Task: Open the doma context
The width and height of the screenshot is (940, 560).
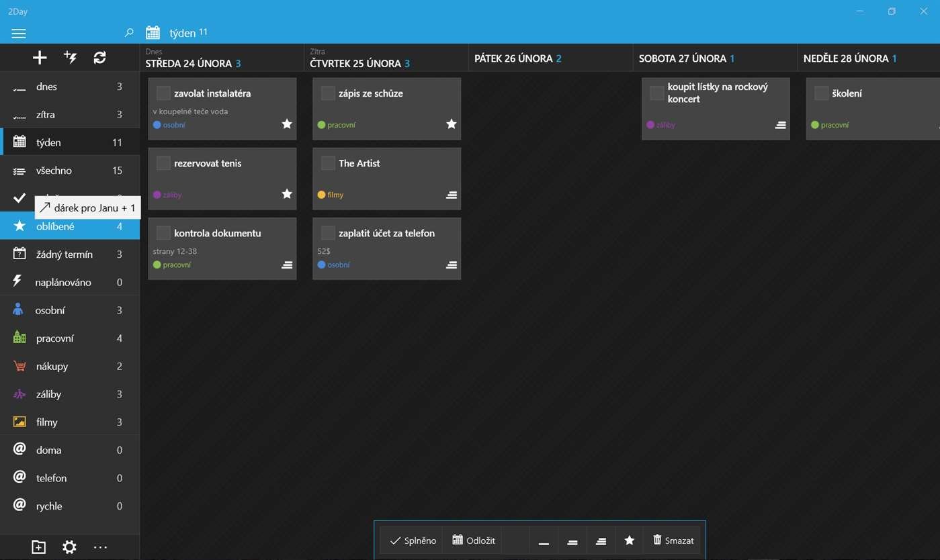Action: tap(70, 450)
